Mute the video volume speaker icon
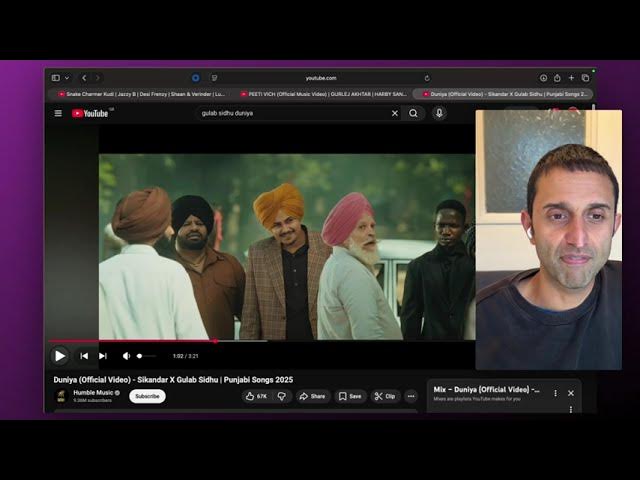 coord(127,356)
